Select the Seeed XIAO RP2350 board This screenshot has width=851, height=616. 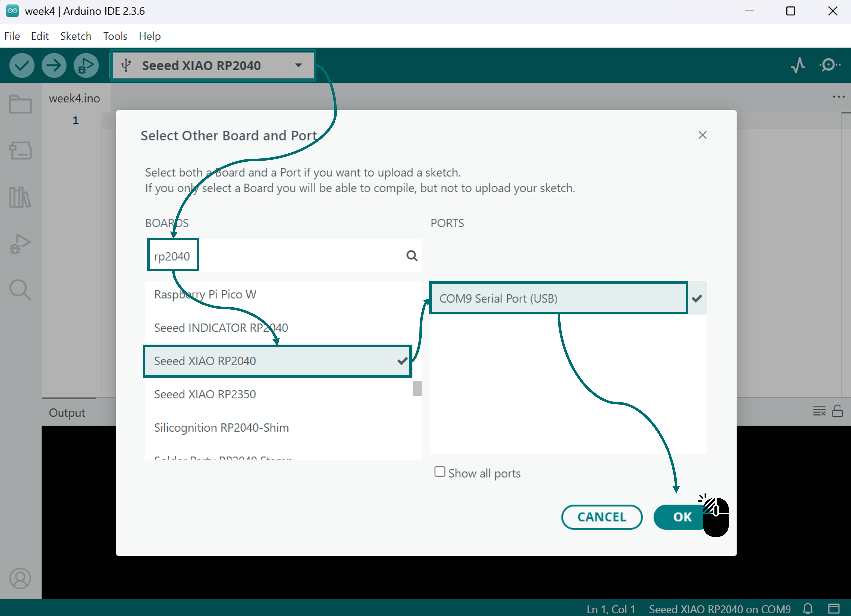click(x=205, y=394)
